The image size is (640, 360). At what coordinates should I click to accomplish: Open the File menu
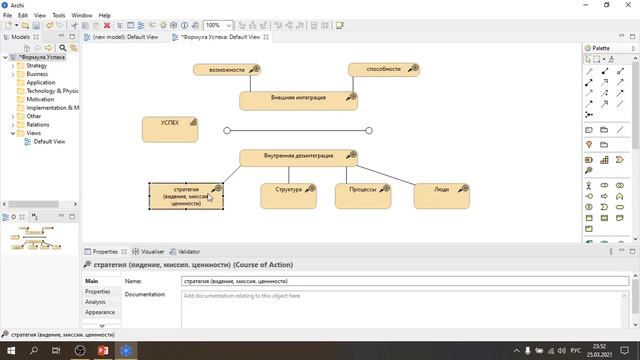(7, 15)
